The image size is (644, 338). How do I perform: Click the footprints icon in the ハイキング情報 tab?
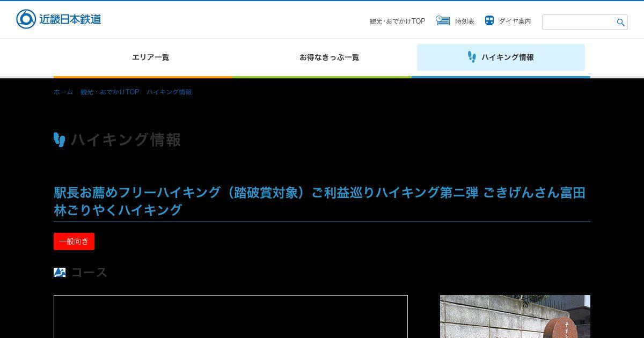[472, 57]
